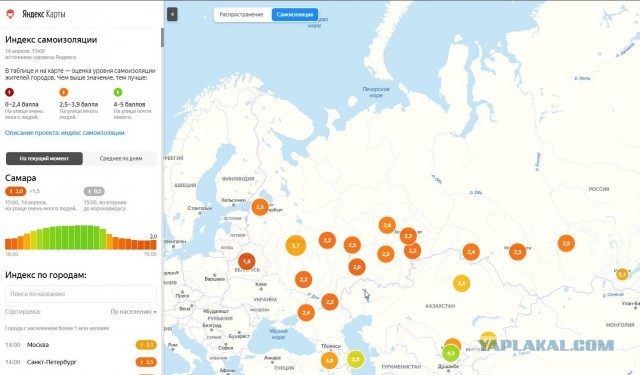Click the green bars in the Самара chart
This screenshot has width=640, height=375.
click(x=71, y=237)
